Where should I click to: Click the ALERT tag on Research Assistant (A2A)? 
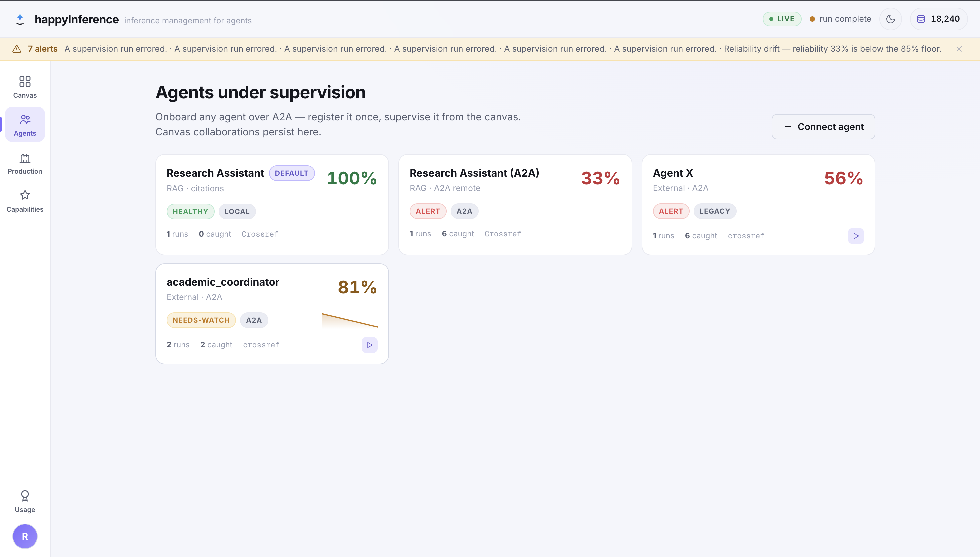point(428,211)
